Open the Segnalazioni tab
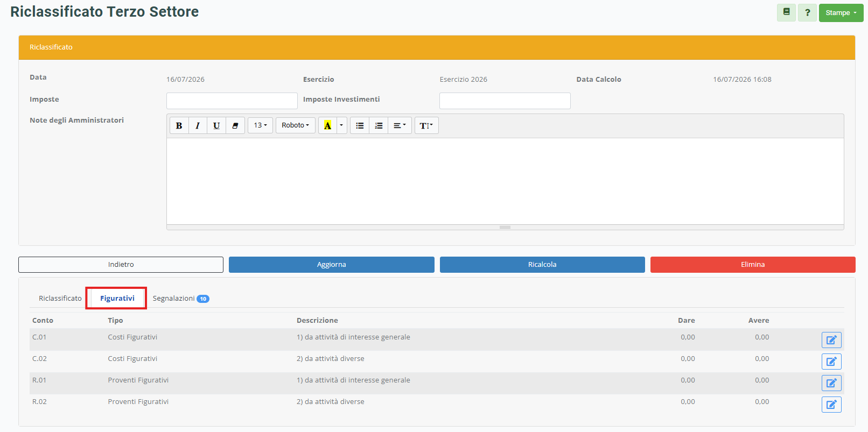Image resolution: width=868 pixels, height=432 pixels. 180,298
